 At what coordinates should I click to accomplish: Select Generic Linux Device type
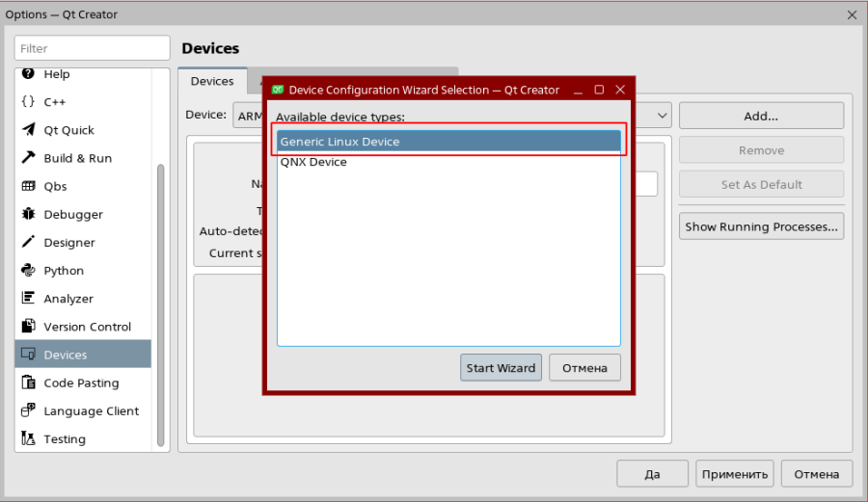pos(448,142)
